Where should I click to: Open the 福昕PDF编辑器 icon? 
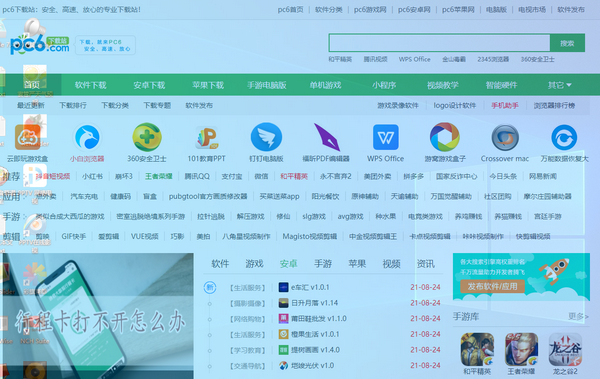point(326,137)
